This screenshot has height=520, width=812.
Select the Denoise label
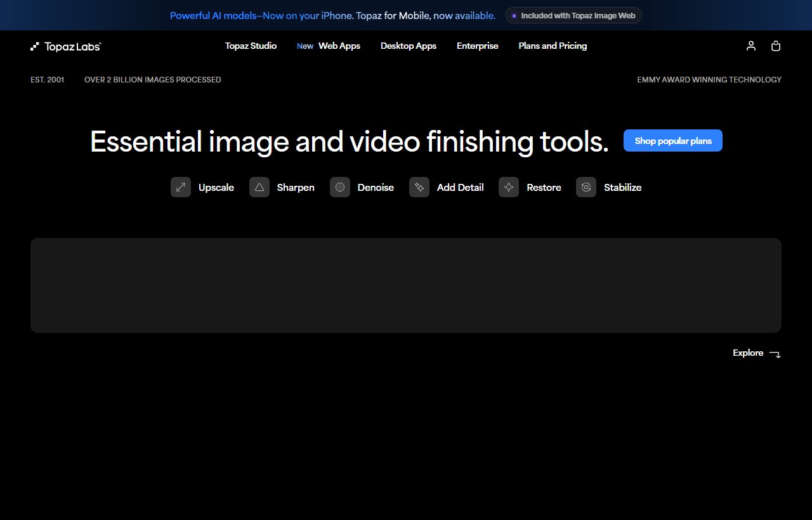(376, 187)
